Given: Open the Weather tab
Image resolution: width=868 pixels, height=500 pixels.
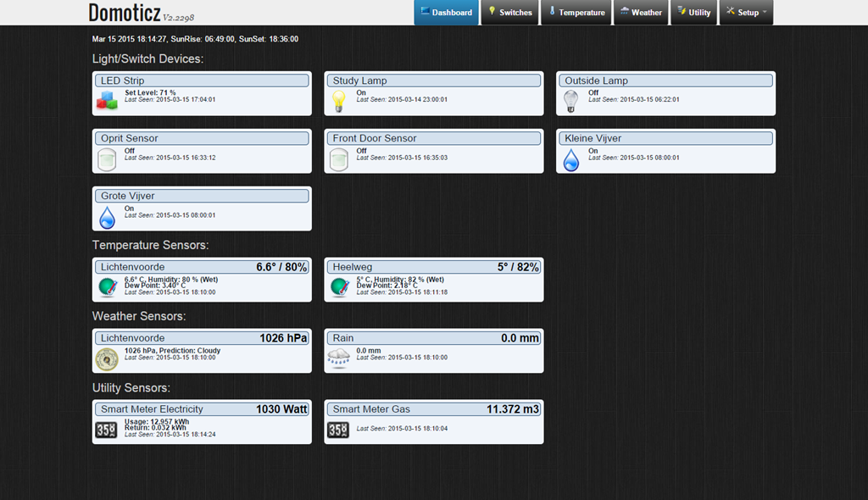Looking at the screenshot, I should pyautogui.click(x=641, y=12).
